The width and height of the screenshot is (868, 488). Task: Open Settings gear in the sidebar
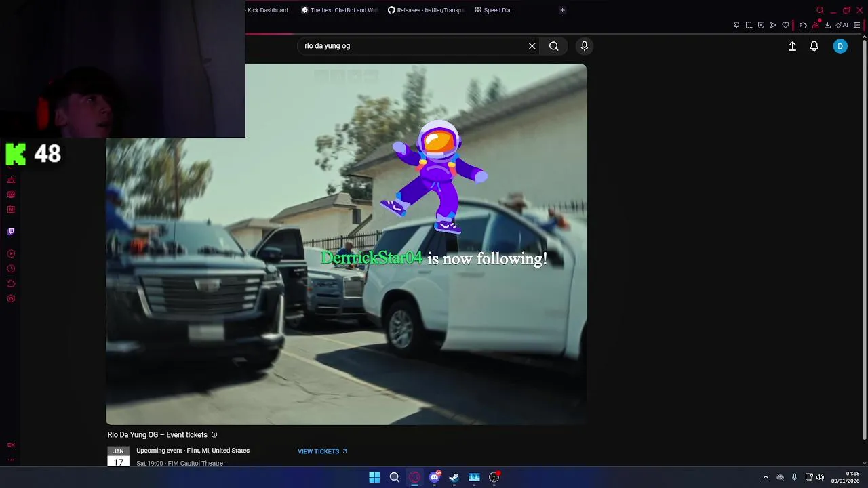click(x=11, y=298)
